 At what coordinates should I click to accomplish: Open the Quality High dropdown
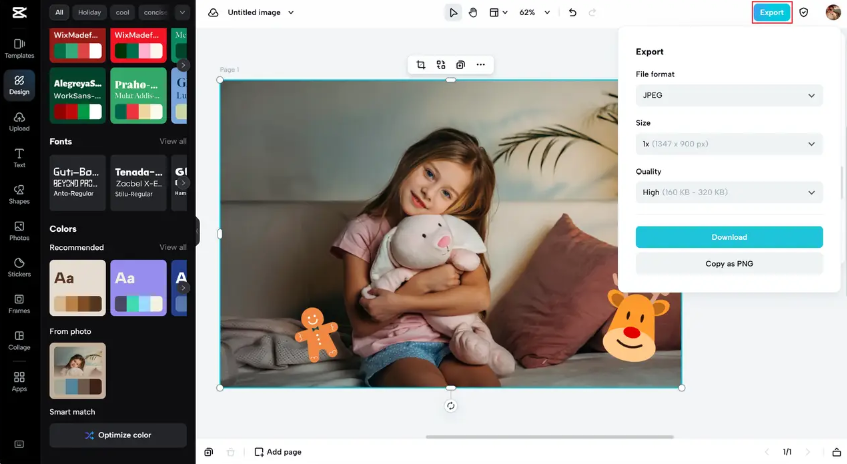tap(729, 192)
